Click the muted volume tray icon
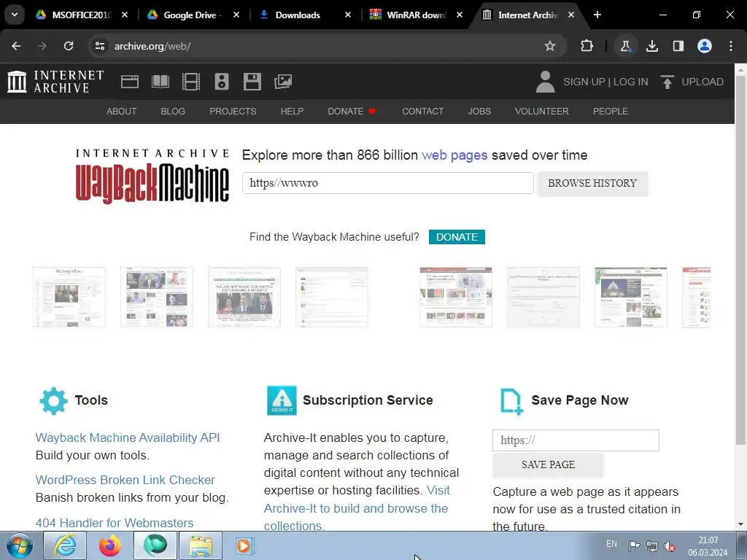Viewport: 747px width, 560px height. (670, 546)
